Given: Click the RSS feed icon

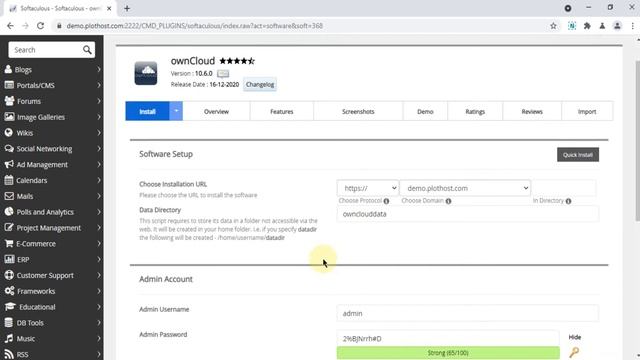Looking at the screenshot, I should coord(9,354).
